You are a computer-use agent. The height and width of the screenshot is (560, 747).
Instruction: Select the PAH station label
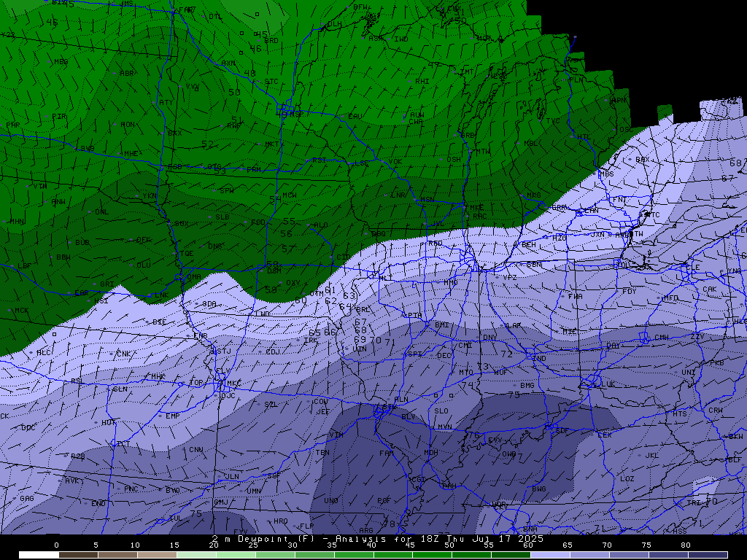tap(449, 486)
